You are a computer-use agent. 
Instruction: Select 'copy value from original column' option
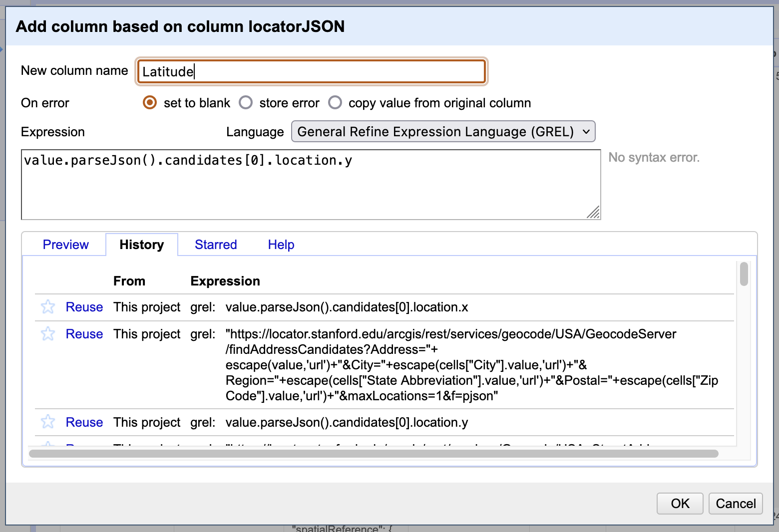[335, 103]
